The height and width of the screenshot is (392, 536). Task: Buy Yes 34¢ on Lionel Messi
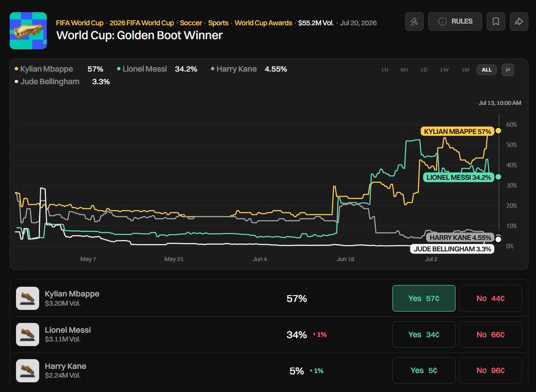424,334
